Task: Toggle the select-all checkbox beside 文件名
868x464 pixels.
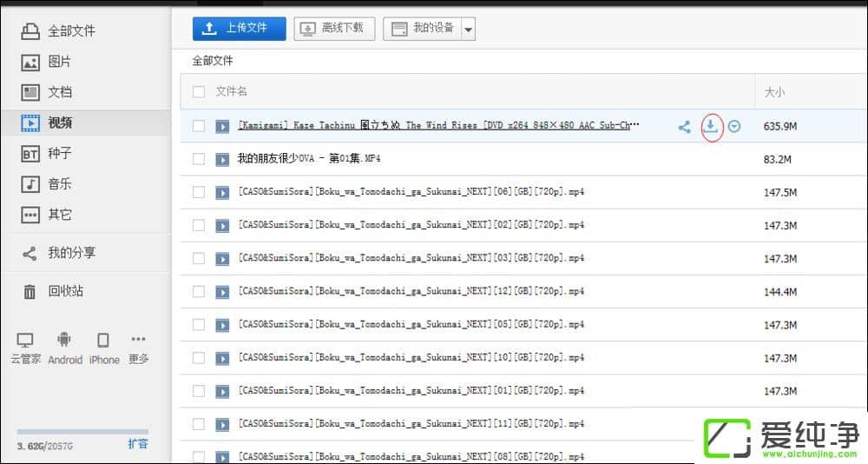Action: [199, 92]
